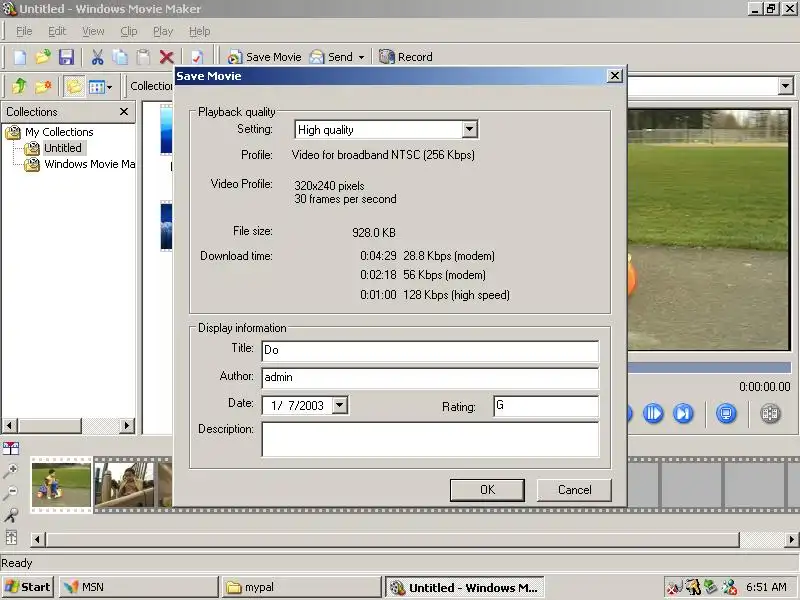Click Collections pane scroll right arrow
The height and width of the screenshot is (600, 800).
(x=128, y=425)
